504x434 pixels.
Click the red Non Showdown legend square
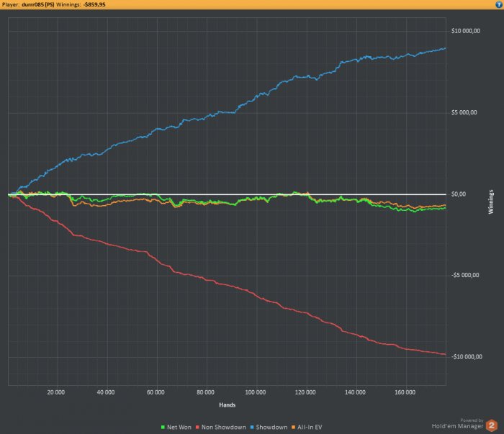(197, 427)
